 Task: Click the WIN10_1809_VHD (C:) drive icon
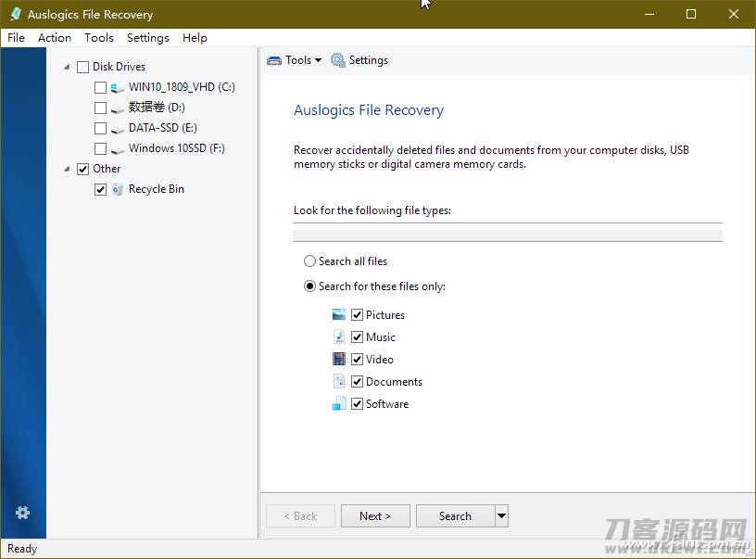pyautogui.click(x=117, y=88)
